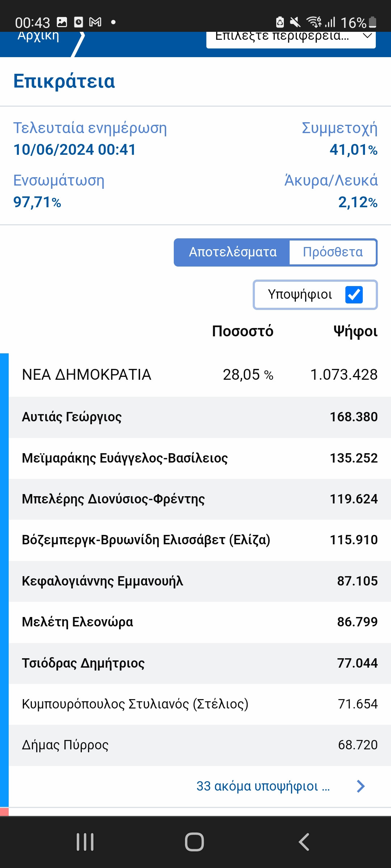Tap the Wi-Fi signal status icon
The height and width of the screenshot is (868, 391).
coord(314,22)
